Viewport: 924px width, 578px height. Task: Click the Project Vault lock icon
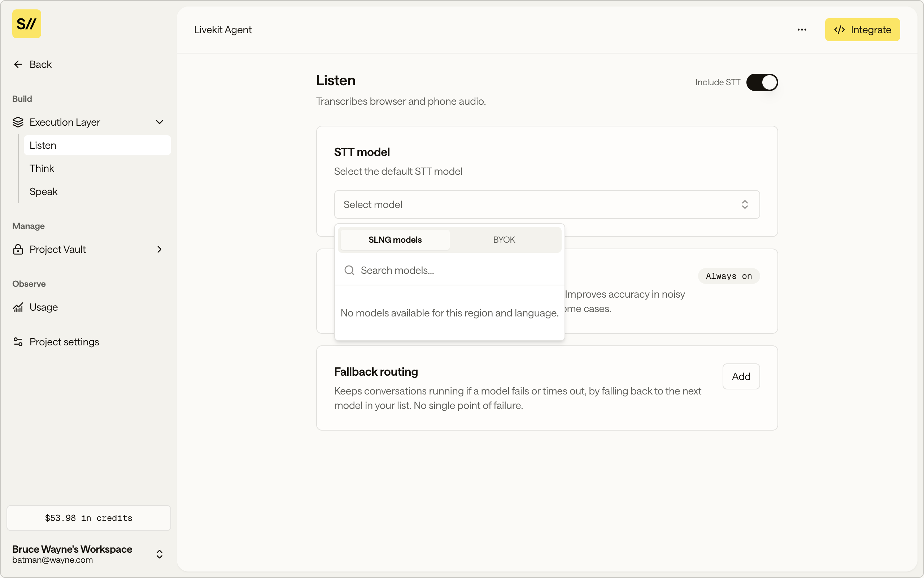click(x=18, y=249)
